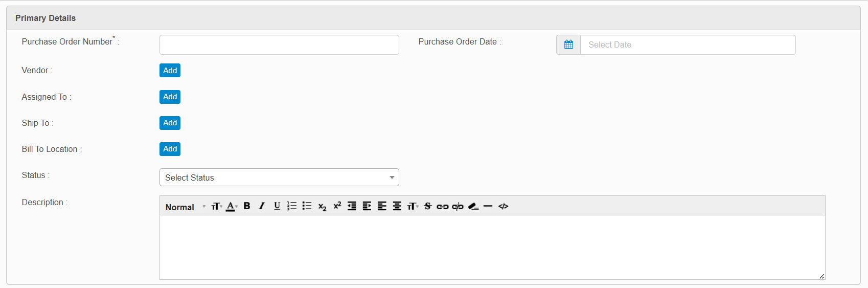Open the text color picker
The width and height of the screenshot is (868, 288).
point(232,207)
